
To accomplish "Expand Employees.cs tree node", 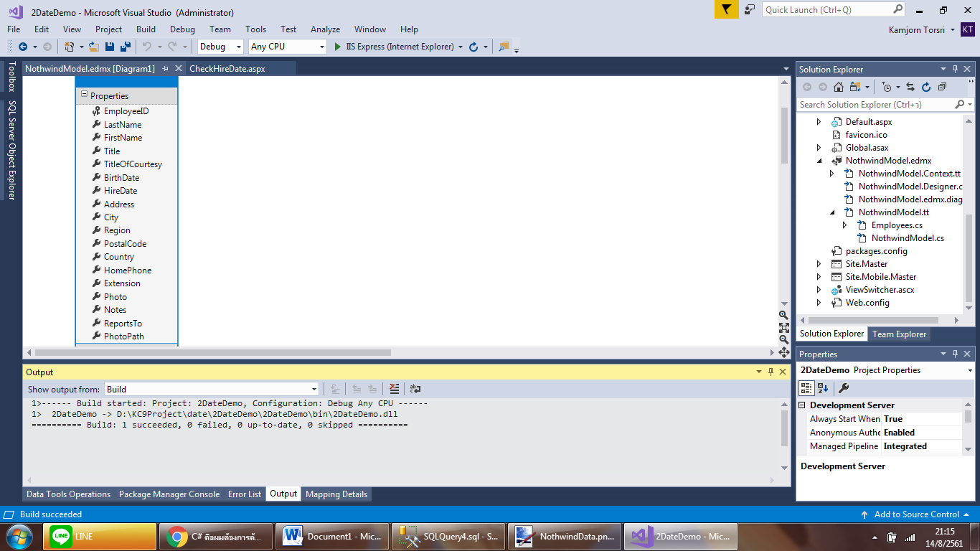I will [x=845, y=225].
